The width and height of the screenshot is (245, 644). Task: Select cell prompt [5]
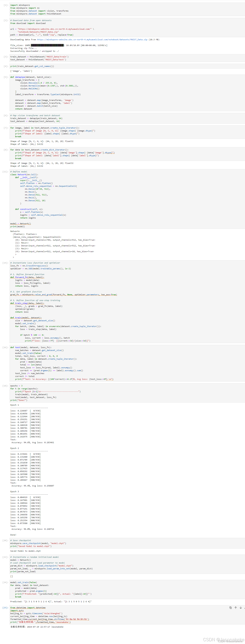click(x=6, y=77)
